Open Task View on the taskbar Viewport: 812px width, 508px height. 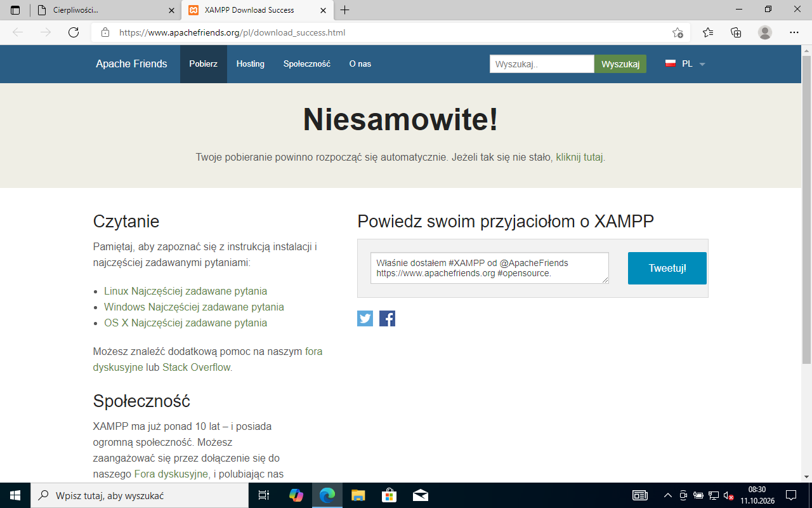(264, 495)
